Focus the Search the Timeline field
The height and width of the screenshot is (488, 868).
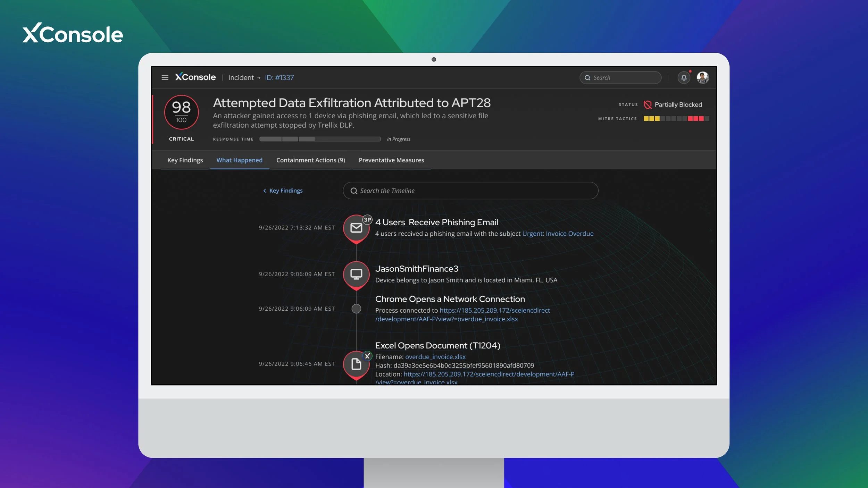click(x=470, y=191)
